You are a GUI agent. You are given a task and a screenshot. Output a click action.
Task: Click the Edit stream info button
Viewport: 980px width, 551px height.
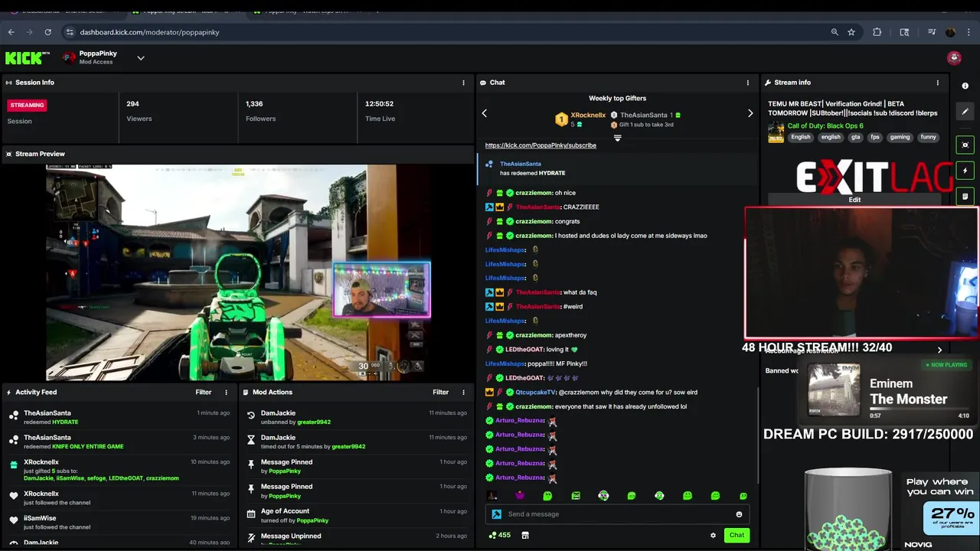click(854, 200)
